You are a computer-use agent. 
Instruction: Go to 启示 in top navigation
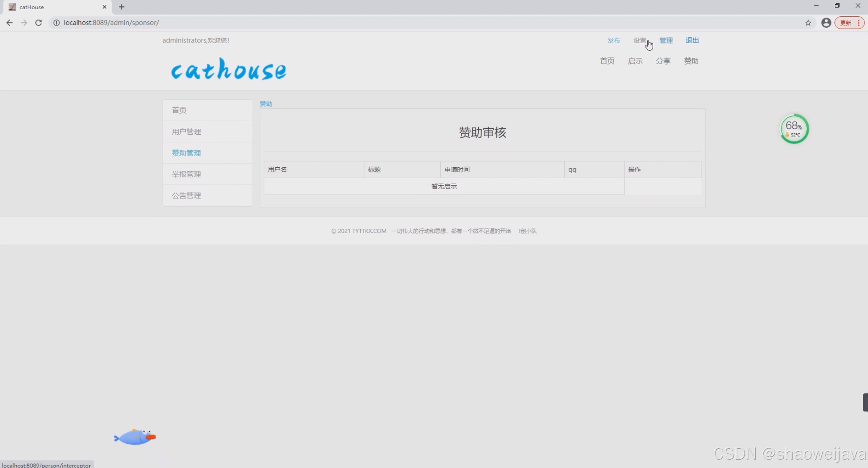pos(635,61)
